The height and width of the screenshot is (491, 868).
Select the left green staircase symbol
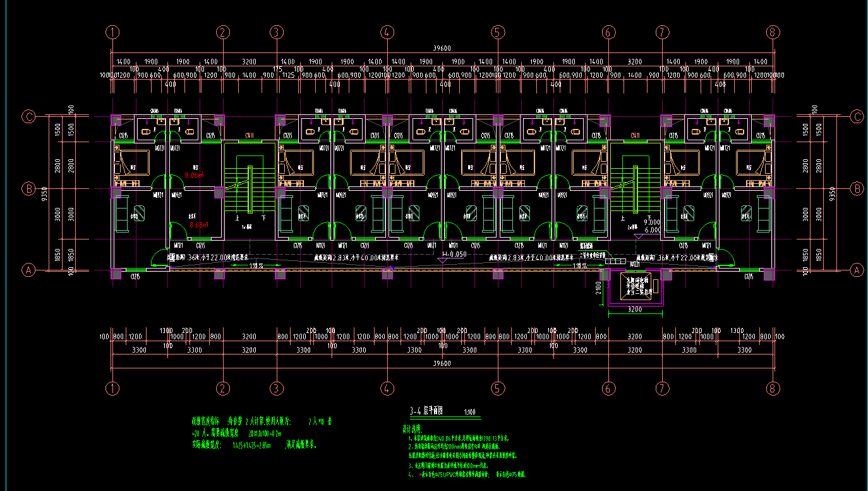tap(249, 190)
